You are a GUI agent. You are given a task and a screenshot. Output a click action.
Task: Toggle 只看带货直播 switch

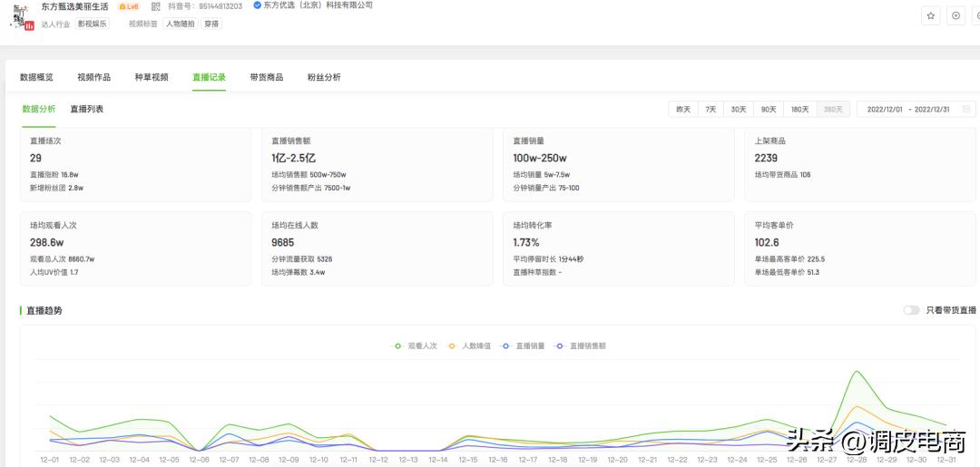pos(911,310)
